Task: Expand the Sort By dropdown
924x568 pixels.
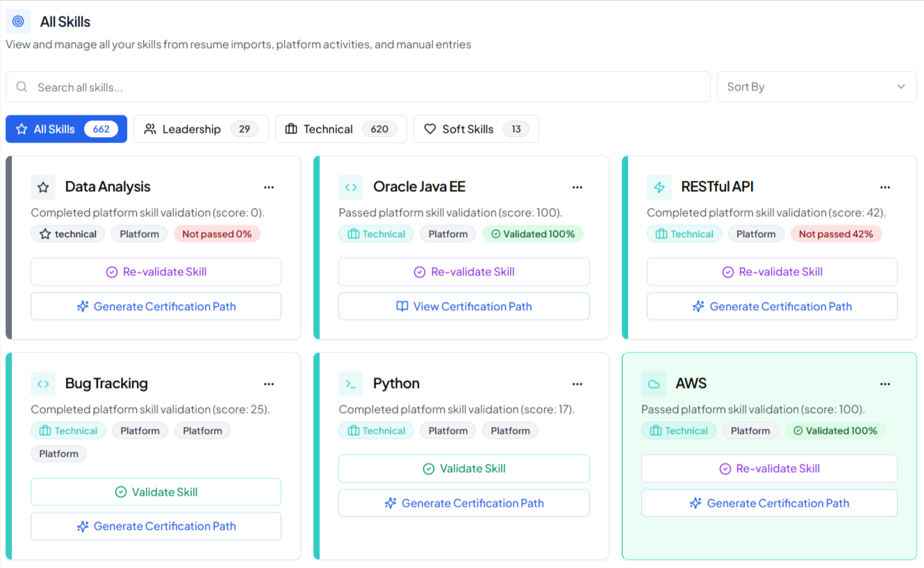Action: [x=817, y=87]
